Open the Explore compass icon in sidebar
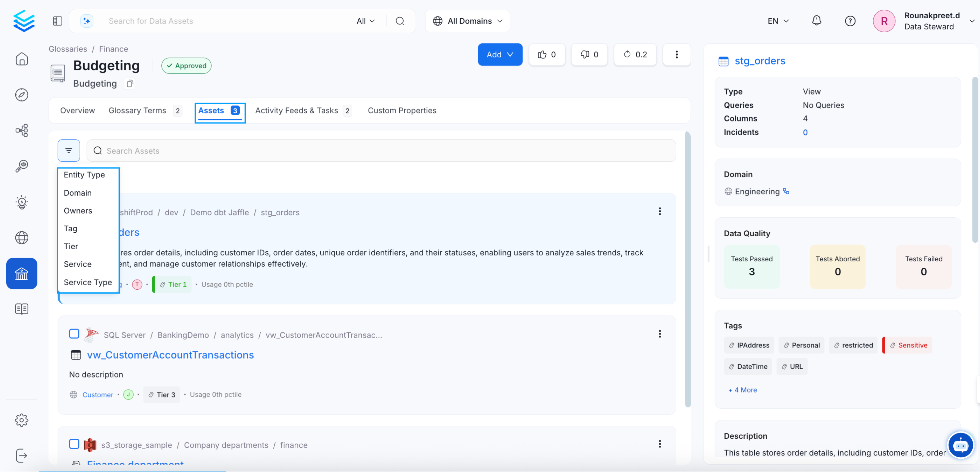This screenshot has width=980, height=474. tap(22, 95)
